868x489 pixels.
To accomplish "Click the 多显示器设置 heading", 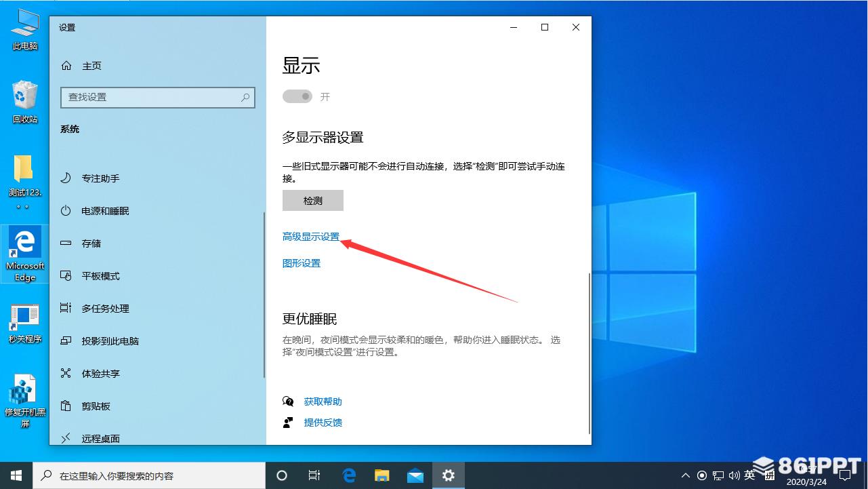I will pyautogui.click(x=323, y=138).
